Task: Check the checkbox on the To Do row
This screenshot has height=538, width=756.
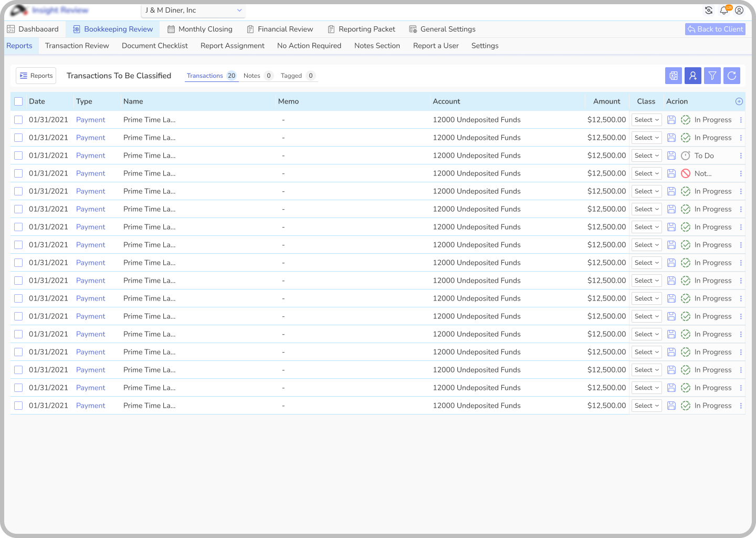Action: 18,156
